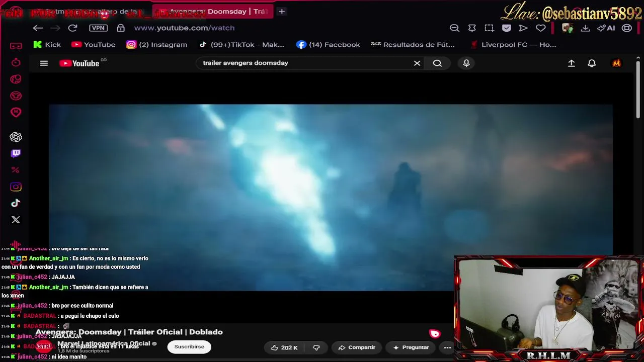
Task: Share the video with Compartir
Action: 357,347
